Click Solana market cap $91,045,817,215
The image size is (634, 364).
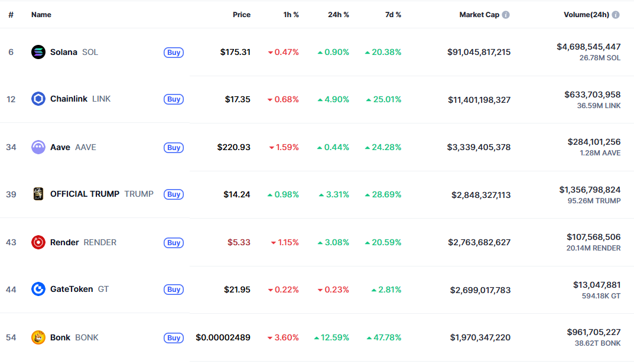[479, 52]
